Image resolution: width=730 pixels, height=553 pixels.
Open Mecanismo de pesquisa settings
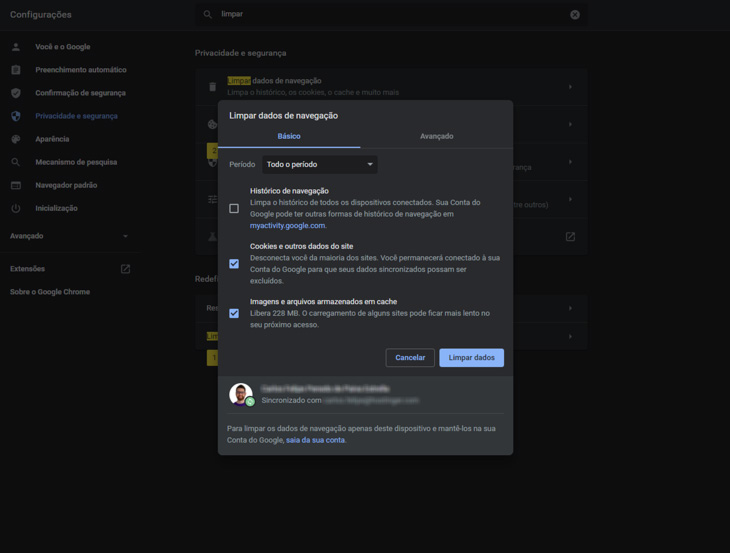coord(76,162)
